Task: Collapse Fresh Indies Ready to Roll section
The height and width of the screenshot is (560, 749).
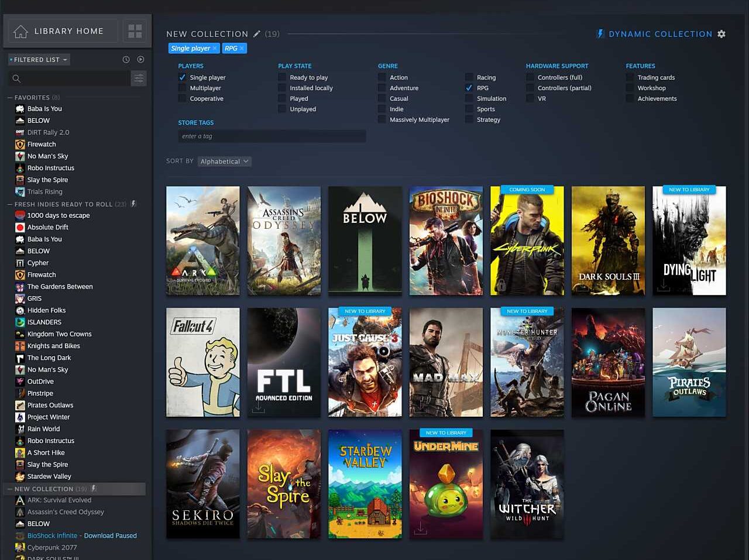Action: click(x=10, y=204)
